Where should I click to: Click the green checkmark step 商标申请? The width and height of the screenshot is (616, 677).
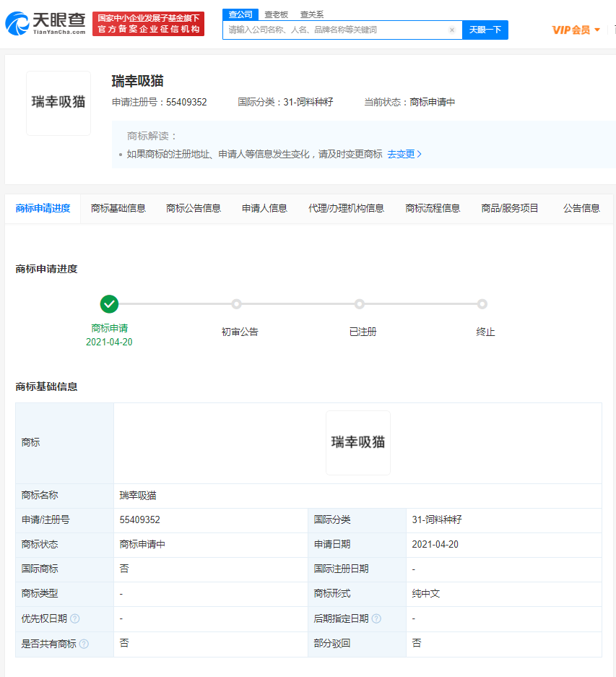(110, 304)
